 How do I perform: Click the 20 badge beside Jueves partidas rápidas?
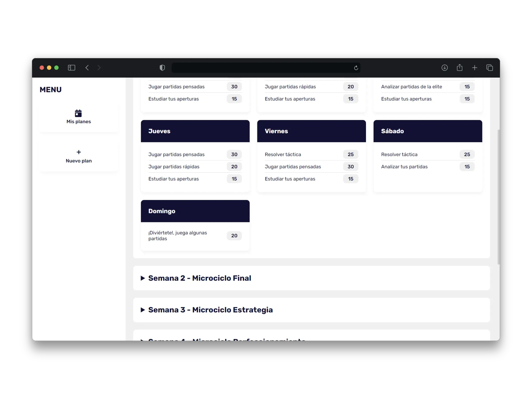tap(234, 167)
